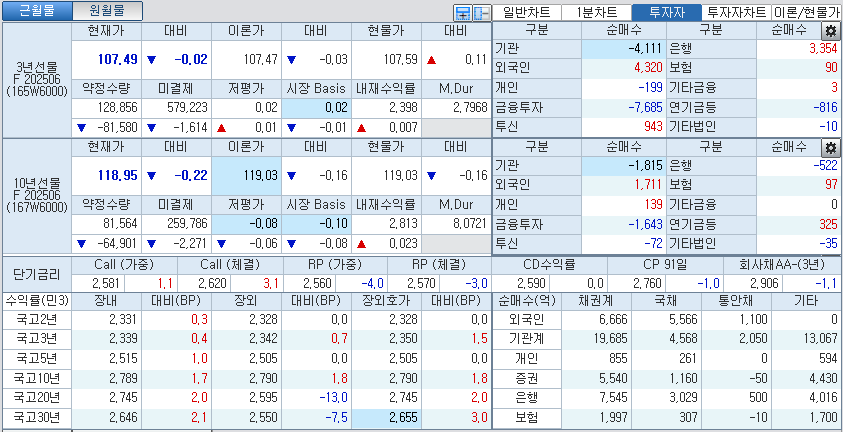
Task: Click the side-by-side split layout icon
Action: (480, 12)
